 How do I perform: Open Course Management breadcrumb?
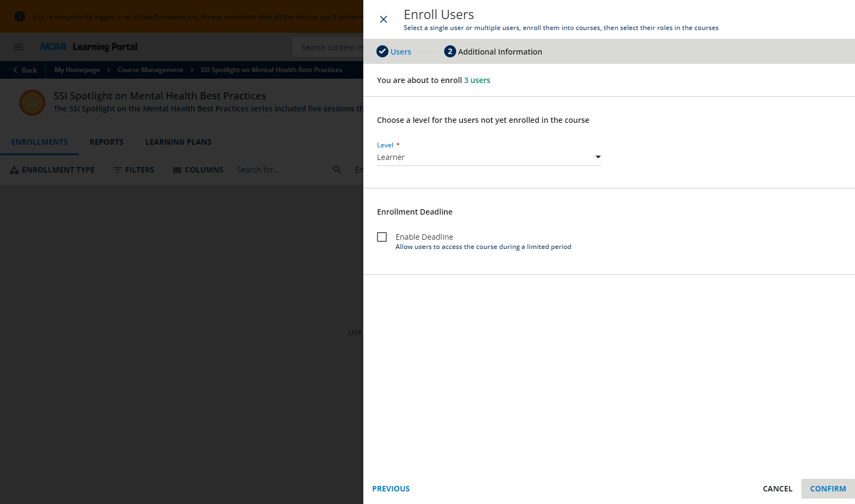(150, 70)
